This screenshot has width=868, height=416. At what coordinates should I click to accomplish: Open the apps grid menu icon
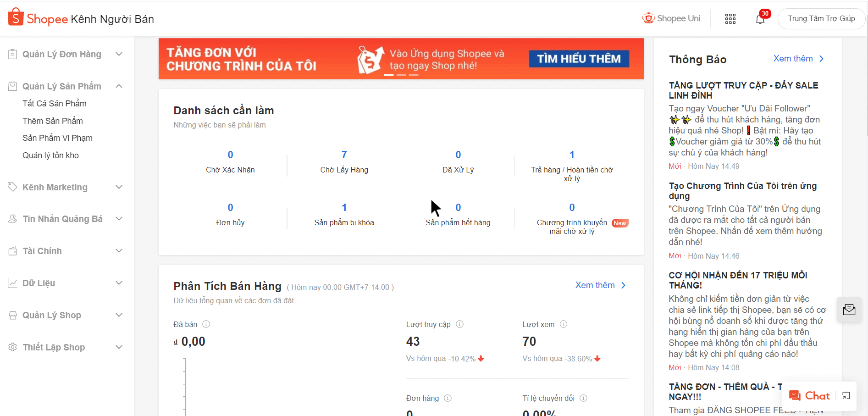click(x=730, y=19)
